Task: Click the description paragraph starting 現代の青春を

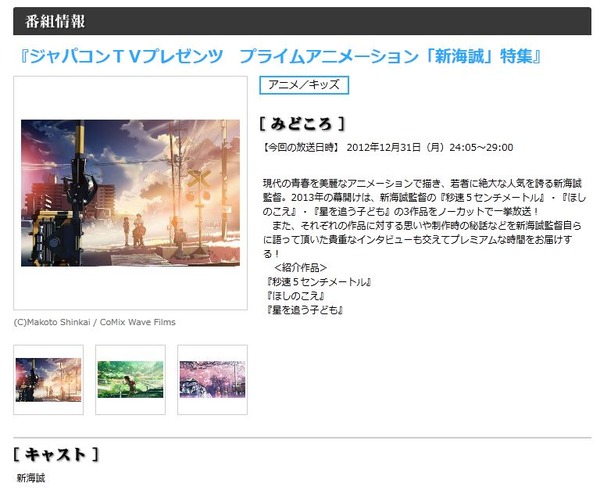Action: tap(424, 218)
